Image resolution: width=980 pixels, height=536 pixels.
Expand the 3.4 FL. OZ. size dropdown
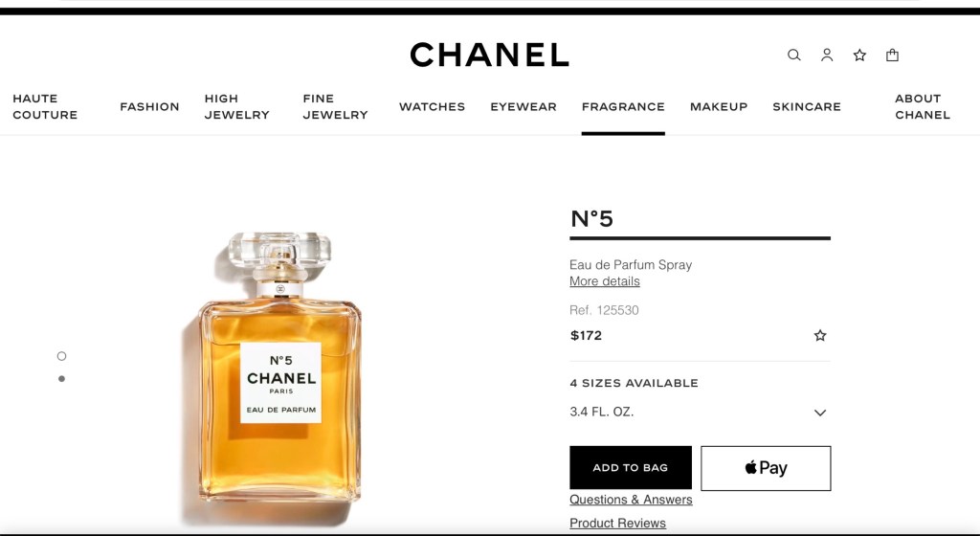click(700, 413)
